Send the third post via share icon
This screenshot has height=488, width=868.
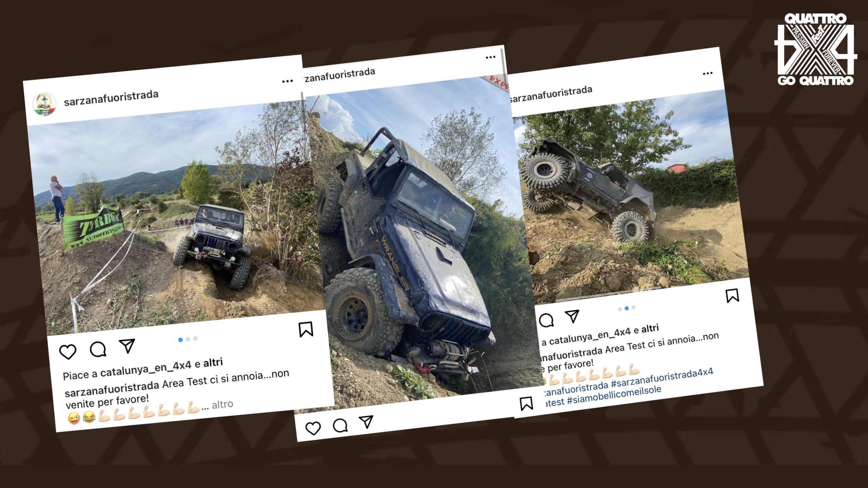572,317
